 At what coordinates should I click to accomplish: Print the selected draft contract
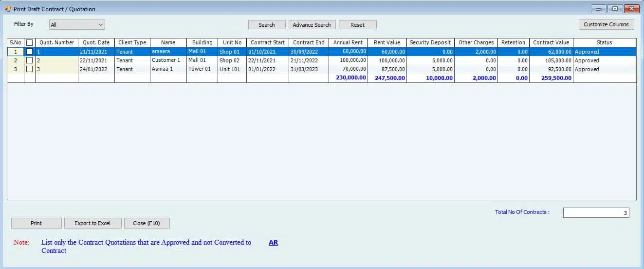coord(37,223)
